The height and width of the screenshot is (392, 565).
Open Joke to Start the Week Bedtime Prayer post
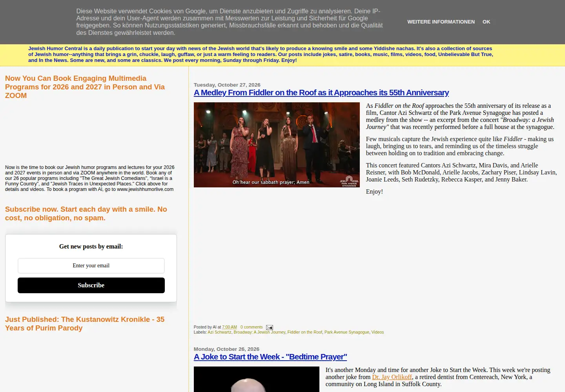tap(270, 357)
